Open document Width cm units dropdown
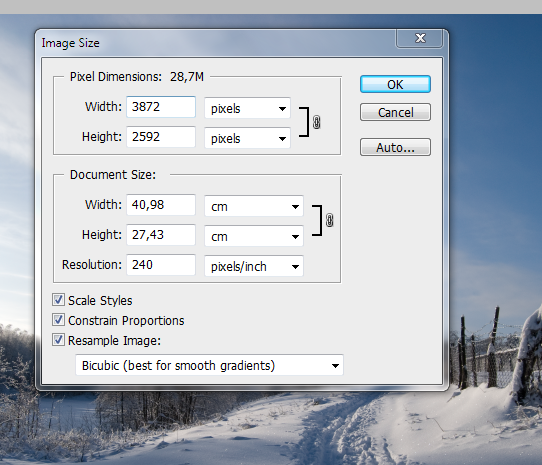The height and width of the screenshot is (465, 542). [254, 206]
